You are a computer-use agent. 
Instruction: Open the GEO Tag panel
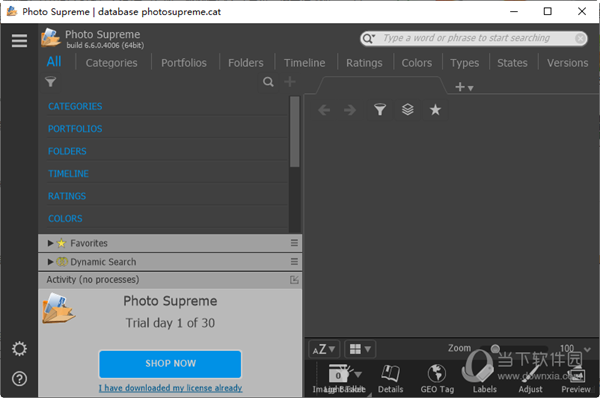pos(437,378)
